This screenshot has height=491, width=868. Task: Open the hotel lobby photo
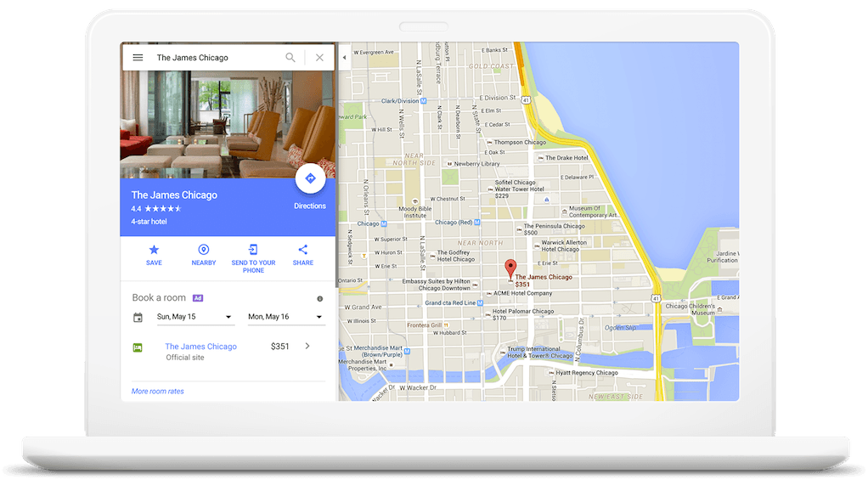pyautogui.click(x=228, y=124)
